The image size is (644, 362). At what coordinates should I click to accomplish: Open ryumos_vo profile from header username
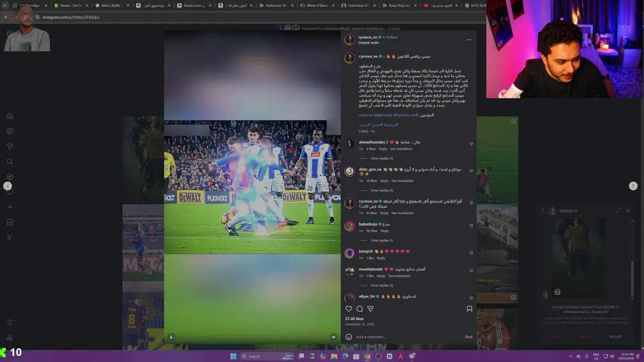tap(368, 37)
